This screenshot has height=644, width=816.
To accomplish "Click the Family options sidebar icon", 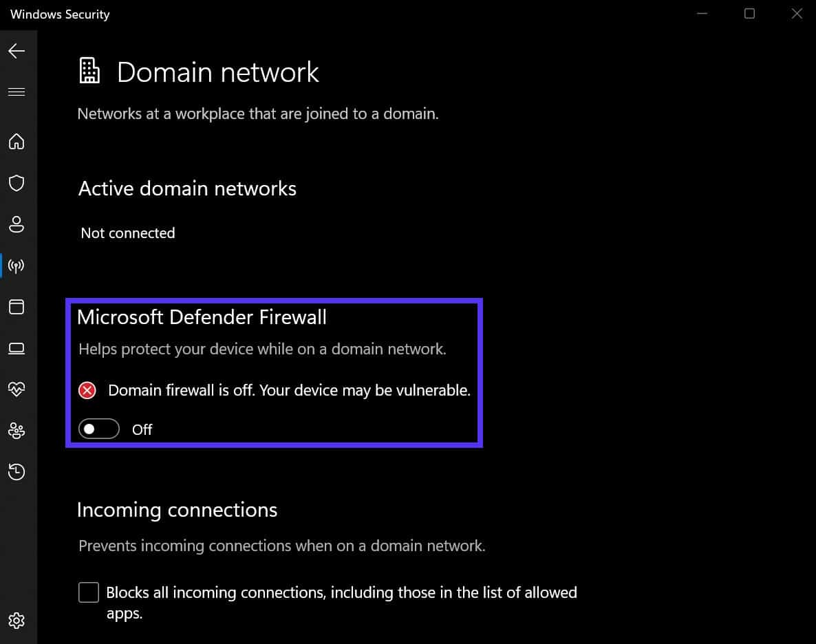I will tap(17, 431).
